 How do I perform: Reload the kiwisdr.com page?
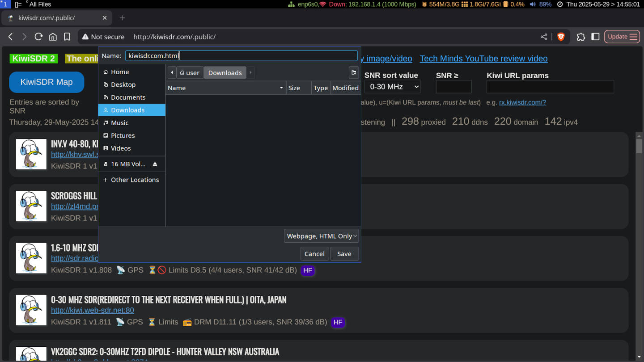pyautogui.click(x=38, y=37)
